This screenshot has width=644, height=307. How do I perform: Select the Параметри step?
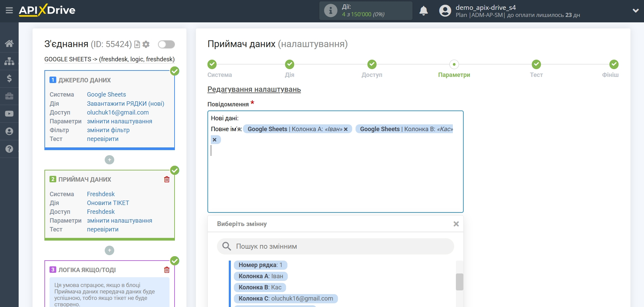(x=454, y=69)
